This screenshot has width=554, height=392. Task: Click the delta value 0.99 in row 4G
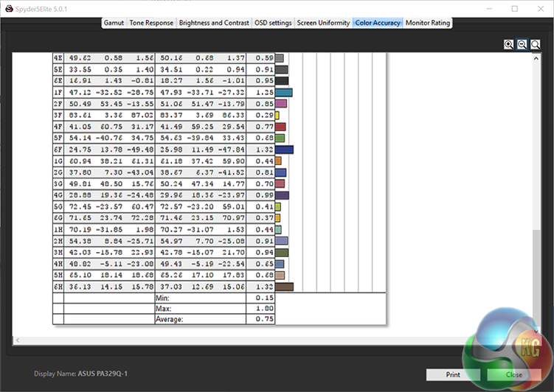coord(265,195)
